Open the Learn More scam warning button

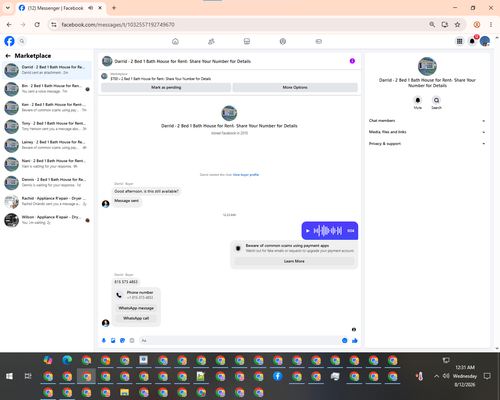tap(294, 261)
